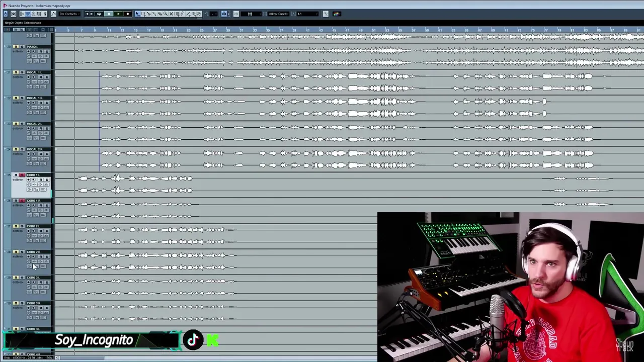Mute the VOCAL 1 R track
This screenshot has width=644, height=362.
coord(16,98)
